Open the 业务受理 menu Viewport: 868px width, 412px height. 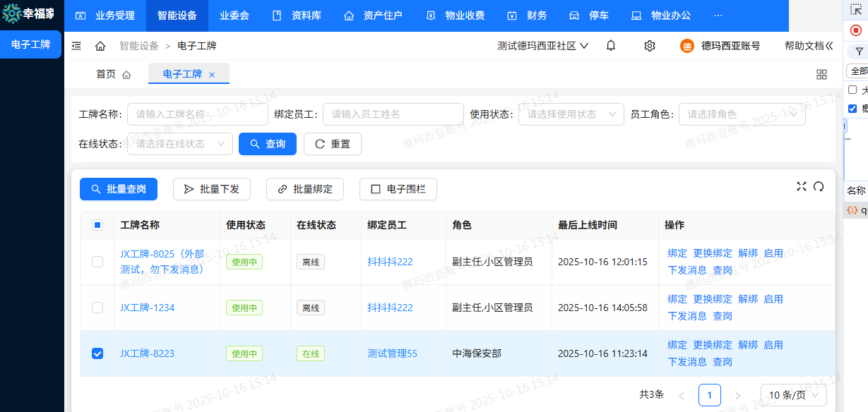(105, 16)
